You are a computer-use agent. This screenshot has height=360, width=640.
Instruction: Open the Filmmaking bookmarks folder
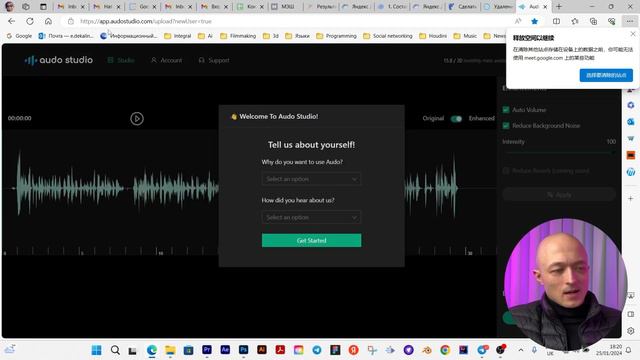coord(238,36)
